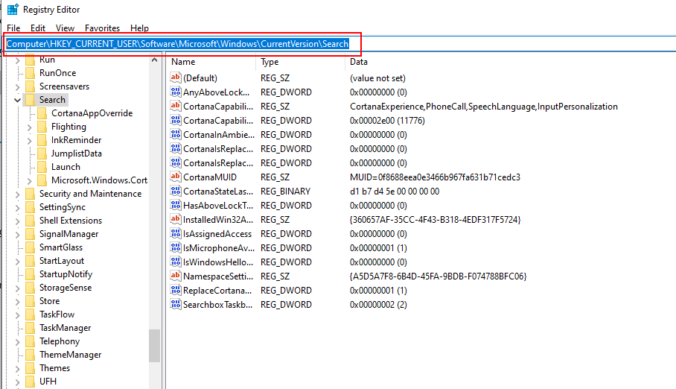Click the CortanaExperience,PhoneCall data value
The image size is (676, 389).
[484, 106]
